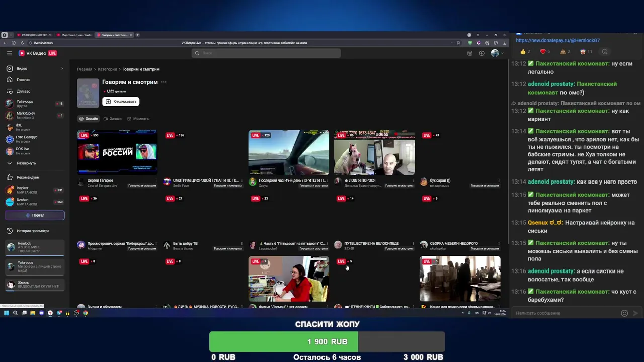Screen dimensions: 644x362
Task: Focus the VK Видео search field
Action: (266, 53)
